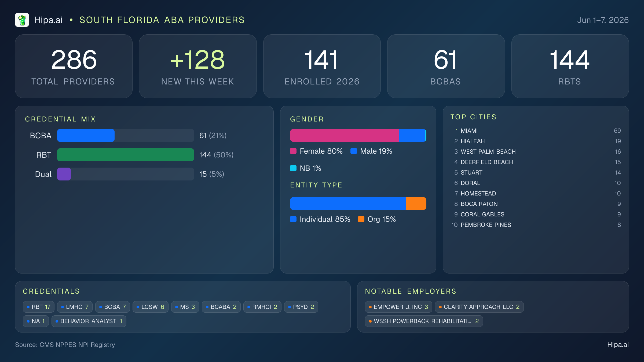
Task: Select the LMHC 7 credential chip
Action: (75, 307)
